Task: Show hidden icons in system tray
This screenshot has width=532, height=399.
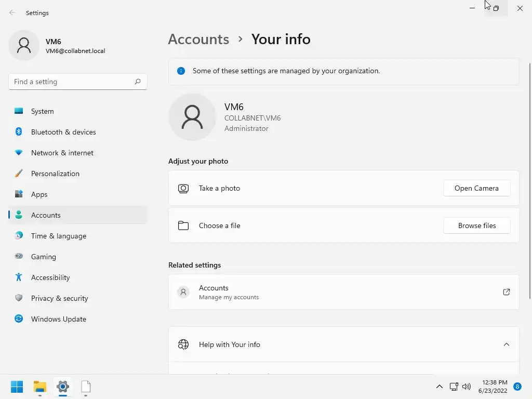Action: (x=440, y=387)
